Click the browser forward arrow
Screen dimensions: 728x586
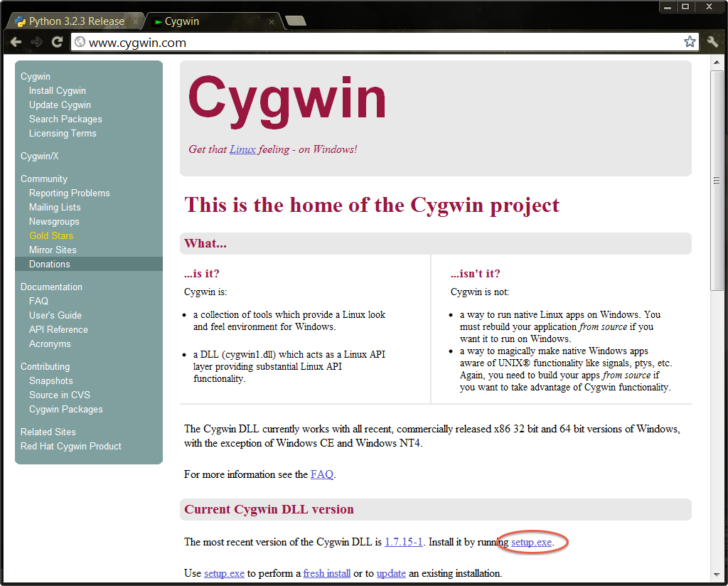tap(37, 42)
